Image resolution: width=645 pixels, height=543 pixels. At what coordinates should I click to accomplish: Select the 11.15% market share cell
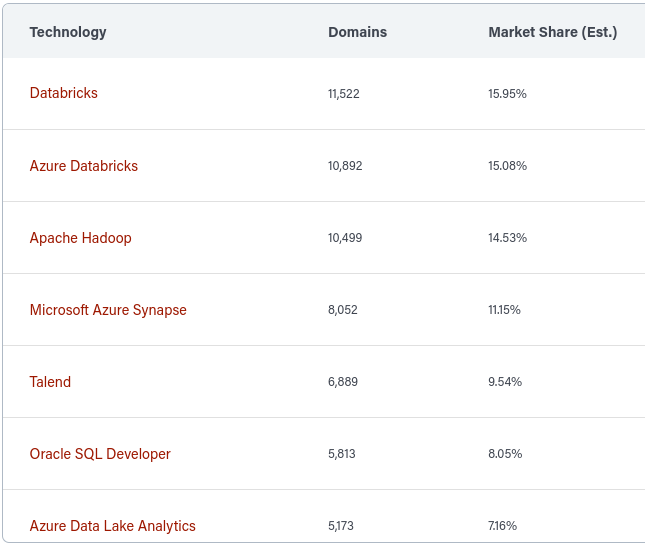tap(504, 310)
